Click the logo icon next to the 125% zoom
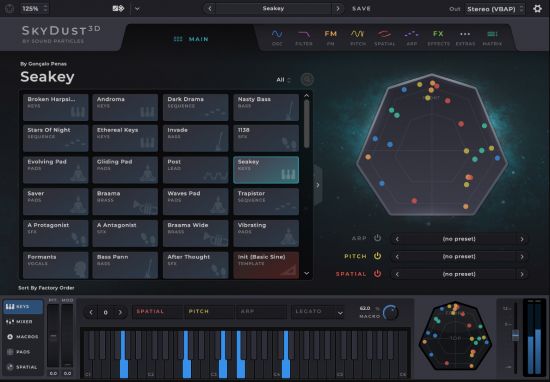The image size is (550, 382). [x=9, y=8]
